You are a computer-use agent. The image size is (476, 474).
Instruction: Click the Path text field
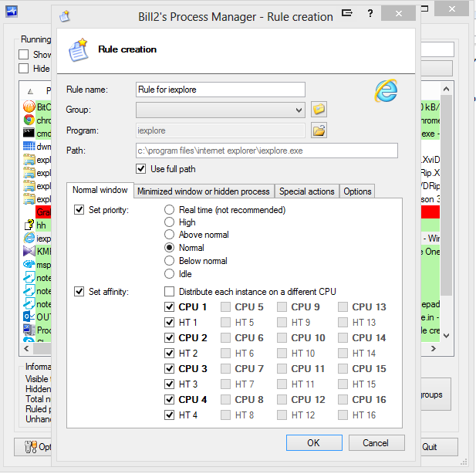pyautogui.click(x=267, y=151)
